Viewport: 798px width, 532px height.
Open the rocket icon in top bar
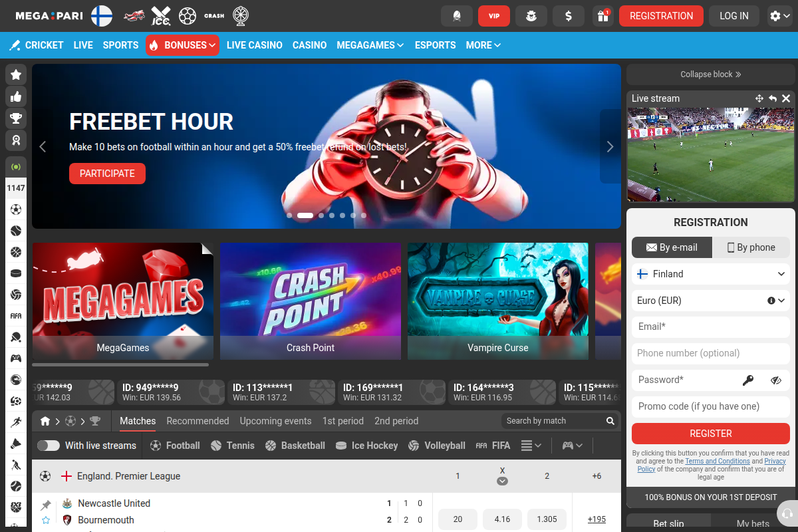[457, 16]
